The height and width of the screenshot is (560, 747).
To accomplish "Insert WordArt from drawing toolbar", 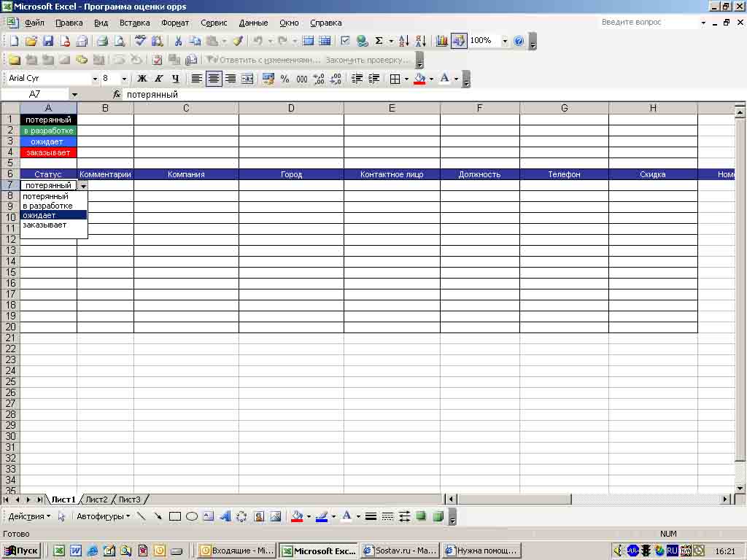I will pos(225,516).
